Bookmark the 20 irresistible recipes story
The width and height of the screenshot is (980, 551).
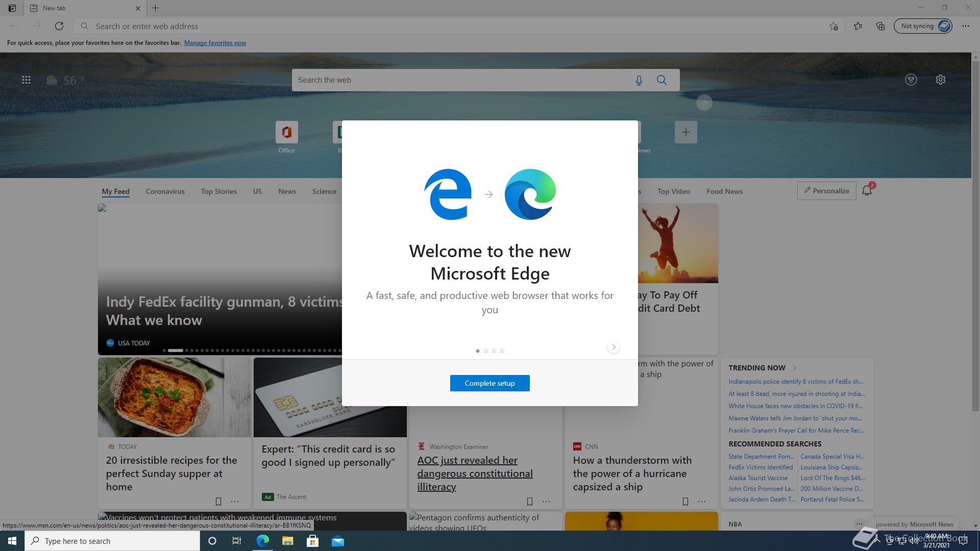218,502
